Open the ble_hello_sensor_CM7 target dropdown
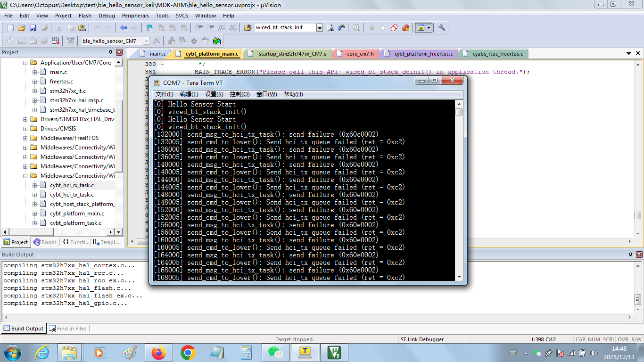644x362 pixels. click(x=146, y=41)
